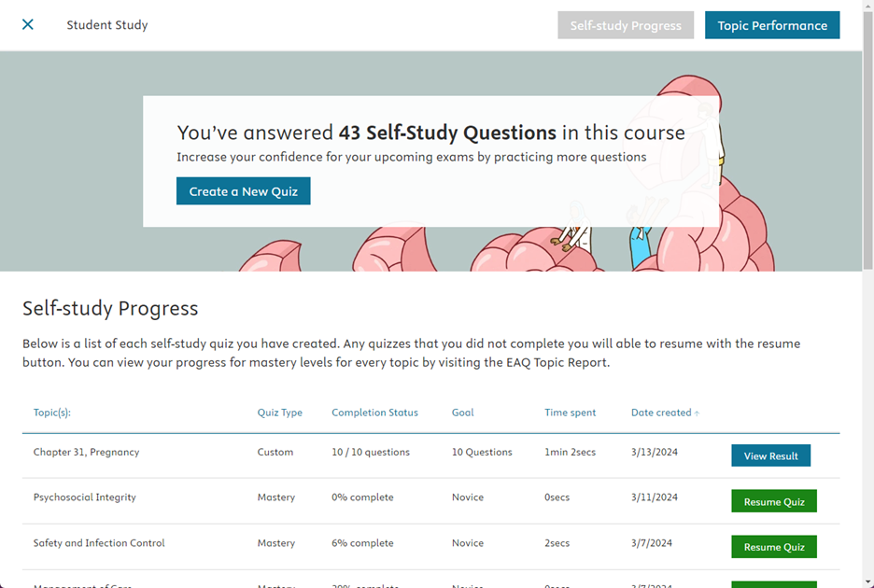The height and width of the screenshot is (588, 874).
Task: Sort the list by Completion Status
Action: tap(374, 412)
